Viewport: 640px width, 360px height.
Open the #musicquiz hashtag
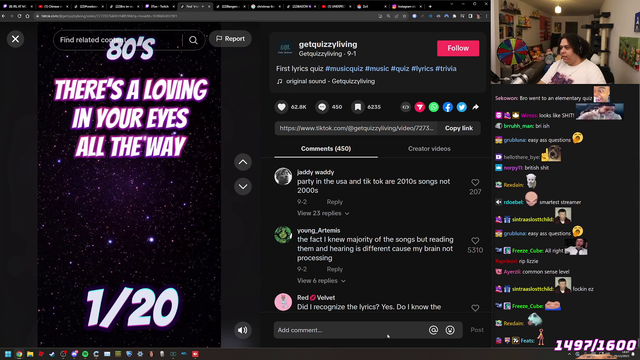coord(344,69)
